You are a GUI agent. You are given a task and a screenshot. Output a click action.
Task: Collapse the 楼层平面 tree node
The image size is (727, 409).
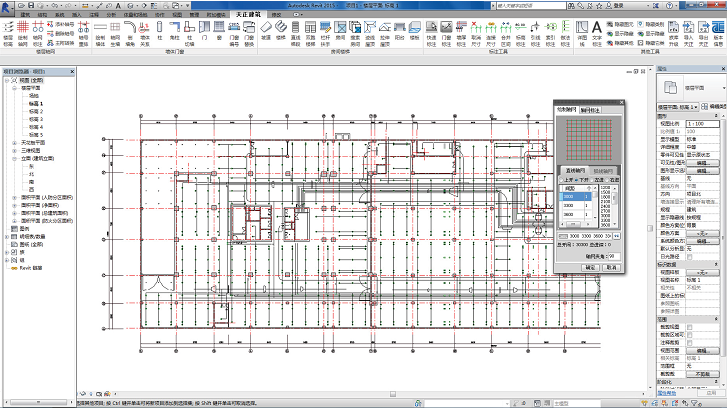pos(14,88)
